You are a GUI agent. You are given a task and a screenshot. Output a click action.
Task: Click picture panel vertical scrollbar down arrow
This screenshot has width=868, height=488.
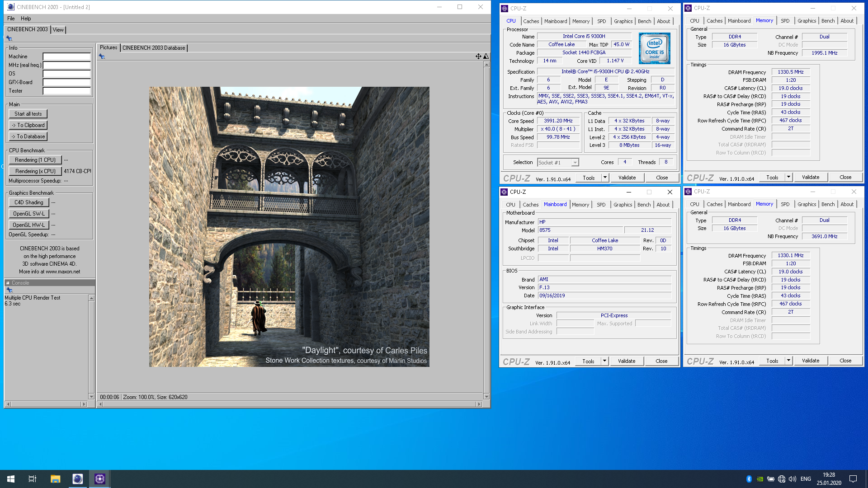(x=486, y=396)
